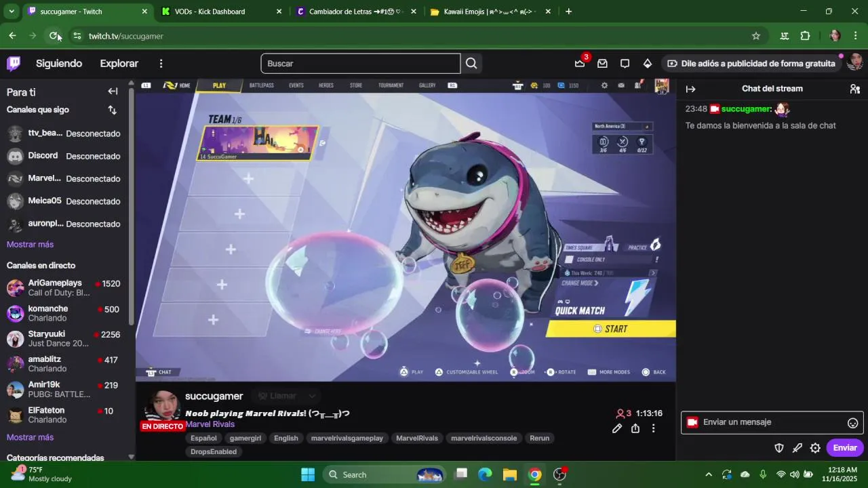Open the Twitch notifications inbox with badge
Screen dimensions: 868x488
580,63
